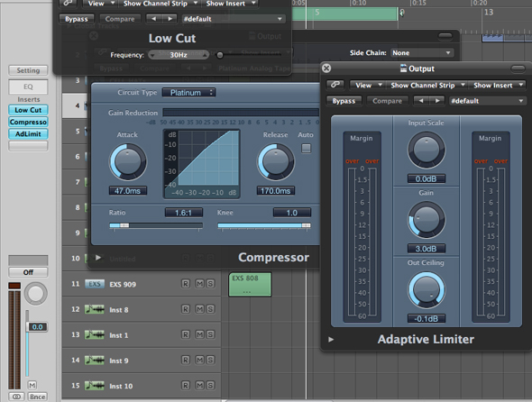Viewport: 532px width, 402px height.
Task: Solo track Inst 10
Action: click(210, 386)
